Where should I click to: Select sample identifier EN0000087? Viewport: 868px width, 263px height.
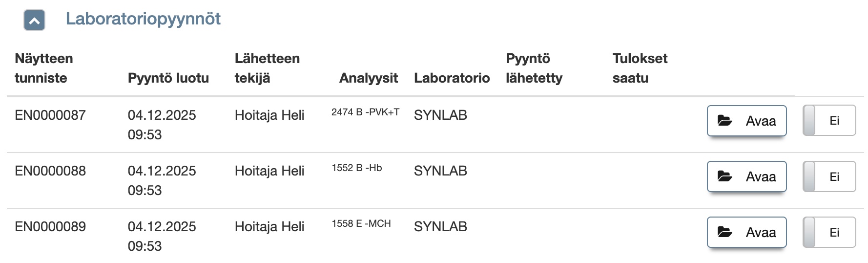click(x=50, y=115)
